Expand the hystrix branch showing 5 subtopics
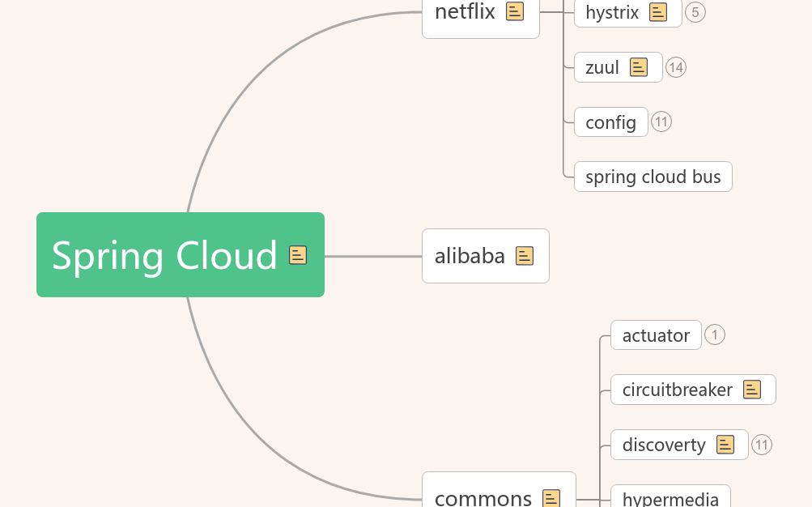Viewport: 812px width, 507px height. pos(695,12)
